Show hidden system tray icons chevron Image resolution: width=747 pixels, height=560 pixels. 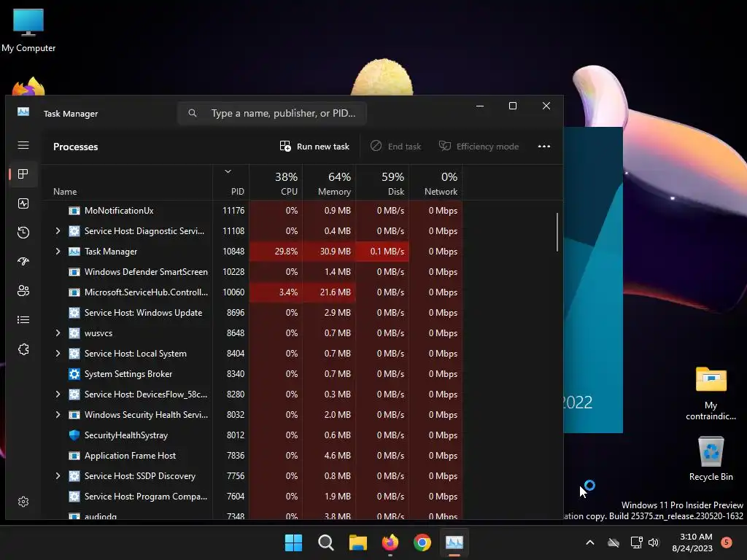[589, 542]
